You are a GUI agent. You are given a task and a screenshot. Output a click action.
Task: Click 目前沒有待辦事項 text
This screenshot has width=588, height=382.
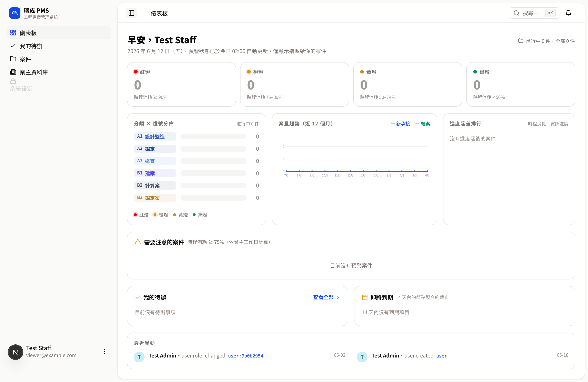155,312
